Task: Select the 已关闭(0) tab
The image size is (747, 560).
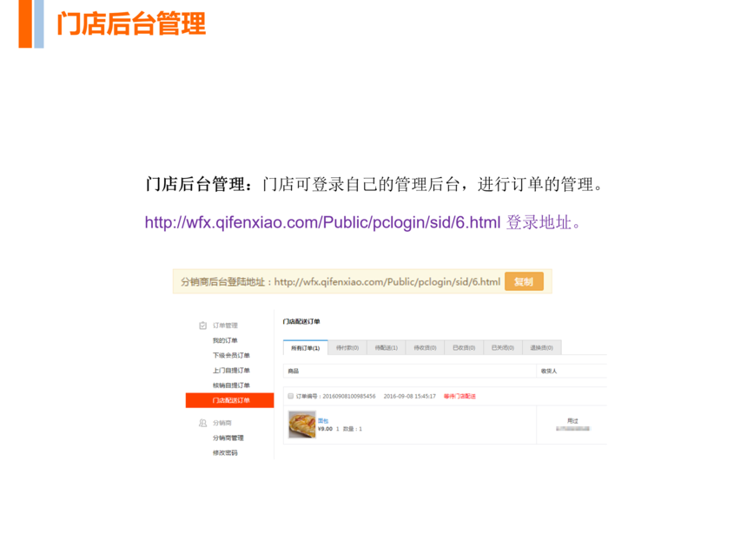Action: (503, 347)
